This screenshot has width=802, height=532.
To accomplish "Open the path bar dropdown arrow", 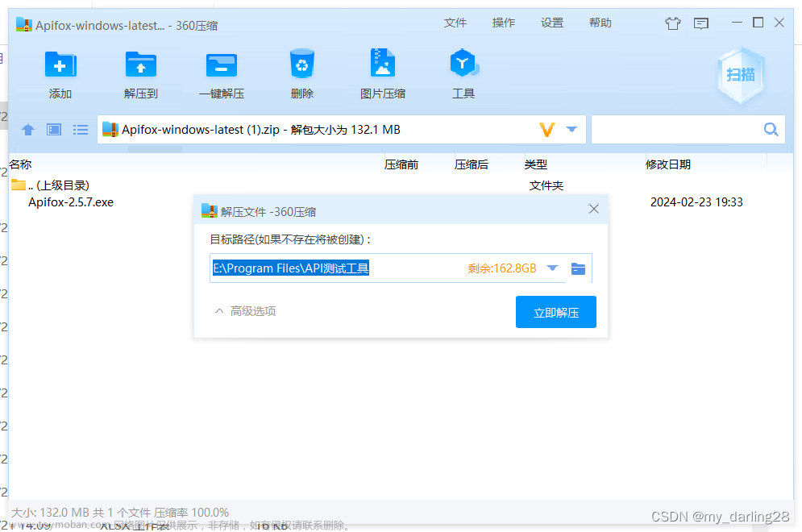I will 571,130.
